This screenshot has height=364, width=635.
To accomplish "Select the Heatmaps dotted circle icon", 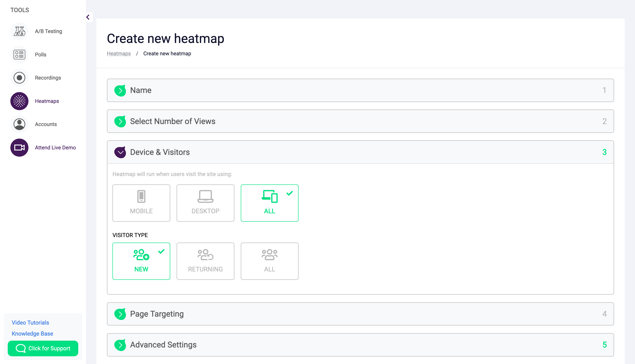I will 19,101.
